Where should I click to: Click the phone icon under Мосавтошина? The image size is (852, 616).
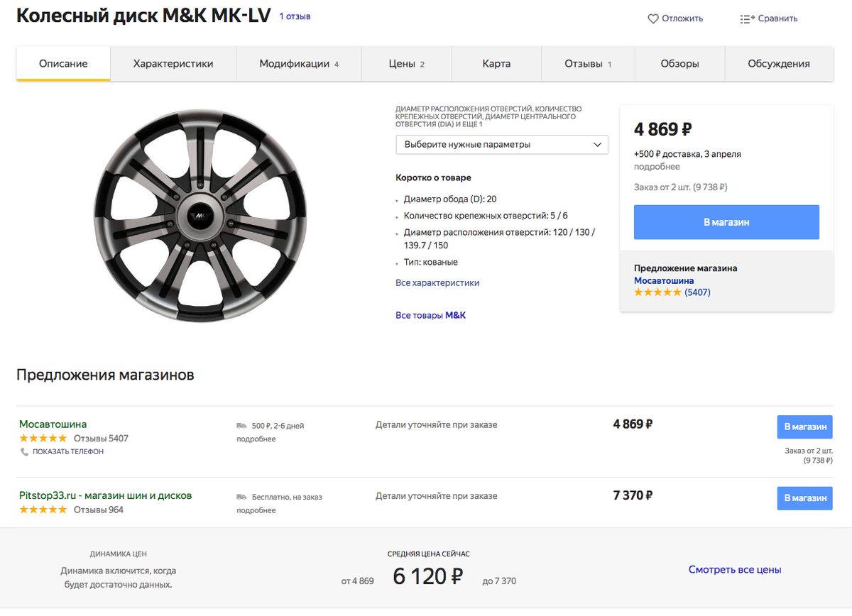[x=25, y=451]
